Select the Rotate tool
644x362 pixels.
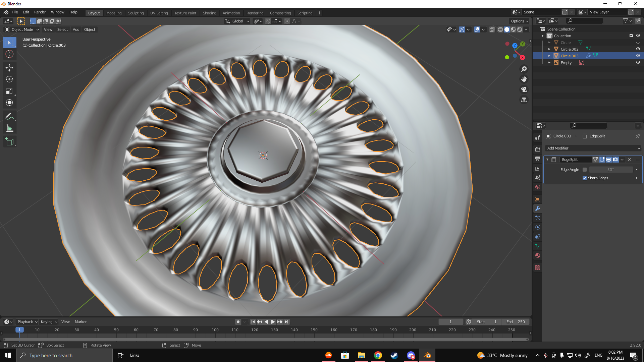(x=9, y=79)
